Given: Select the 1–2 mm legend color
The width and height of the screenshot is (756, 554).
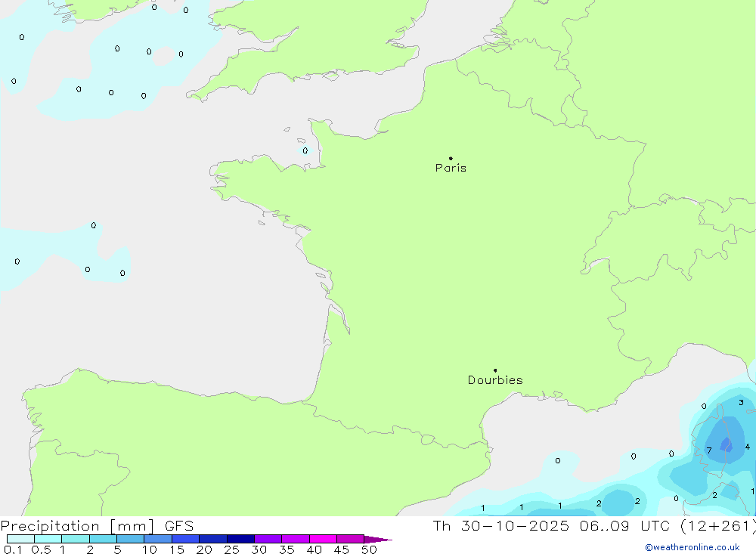Looking at the screenshot, I should pyautogui.click(x=76, y=539).
